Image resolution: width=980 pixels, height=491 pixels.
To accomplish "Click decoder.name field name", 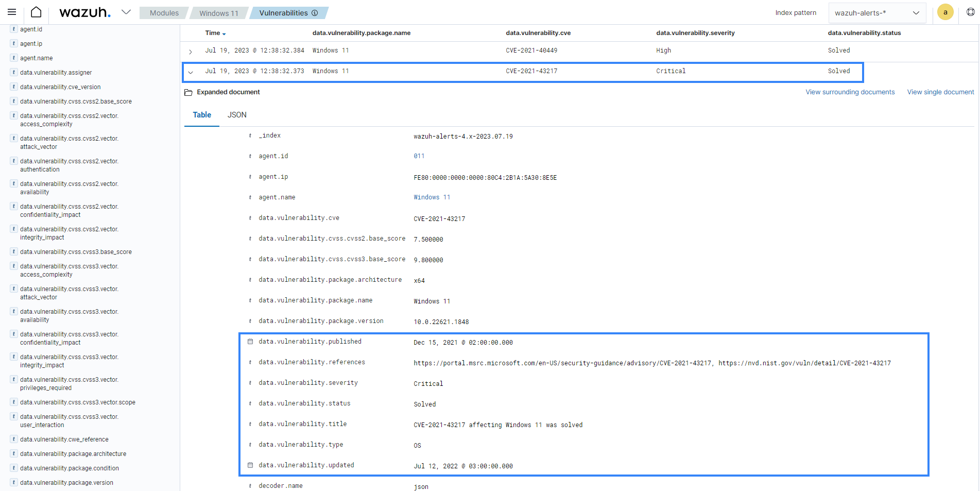I will point(281,486).
